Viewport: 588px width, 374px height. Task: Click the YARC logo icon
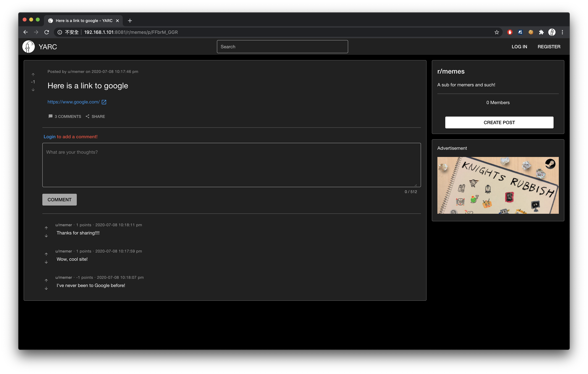29,47
